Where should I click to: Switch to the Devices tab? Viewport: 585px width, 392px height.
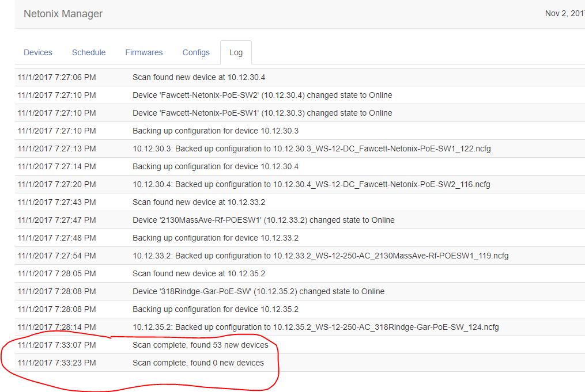(x=38, y=52)
